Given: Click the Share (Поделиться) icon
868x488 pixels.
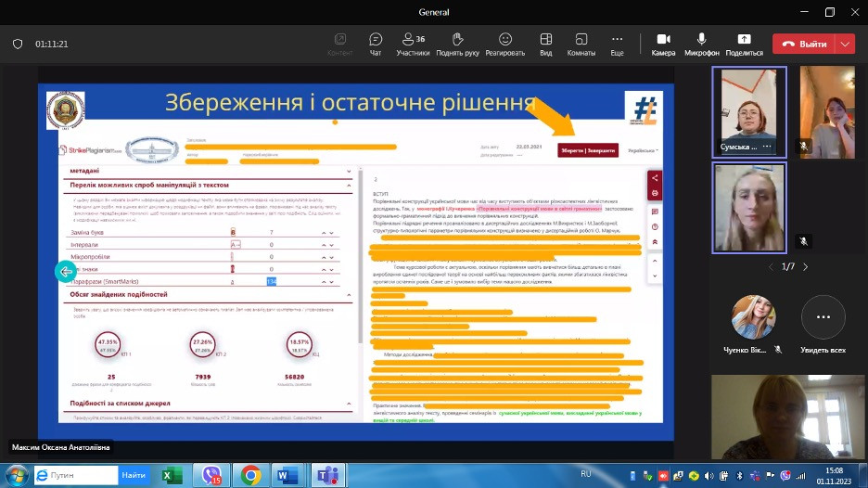Looking at the screenshot, I should click(744, 43).
